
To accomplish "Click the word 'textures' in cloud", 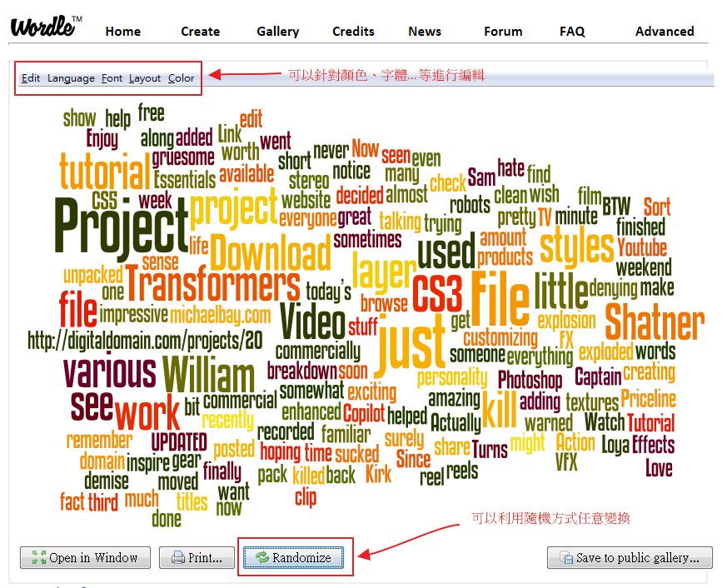I will (592, 402).
